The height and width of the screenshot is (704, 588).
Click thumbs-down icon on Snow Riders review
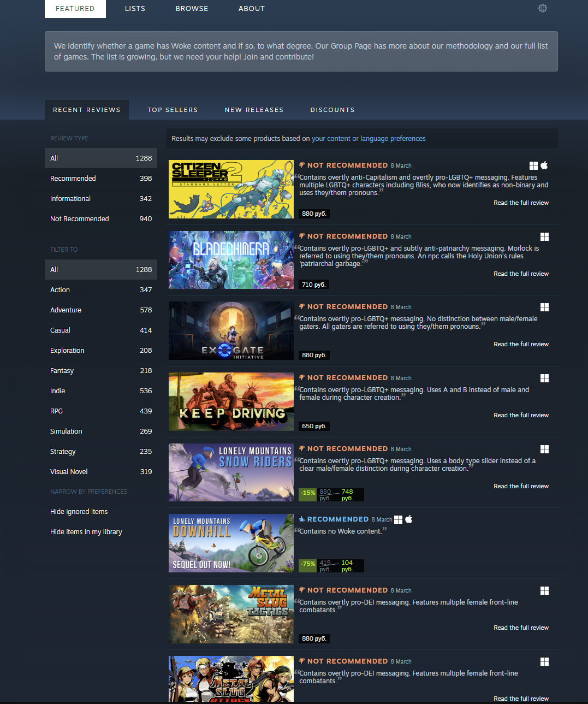(302, 448)
